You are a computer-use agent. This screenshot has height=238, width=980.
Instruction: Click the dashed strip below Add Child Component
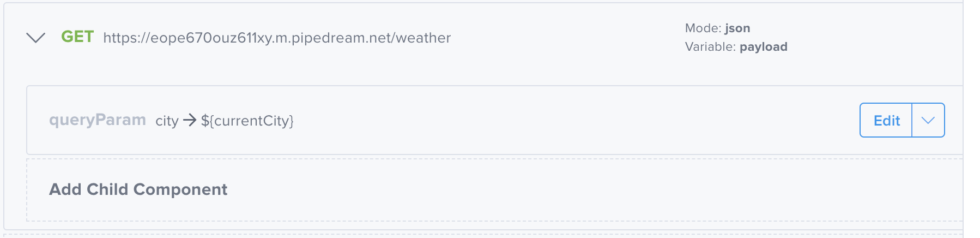click(x=491, y=235)
